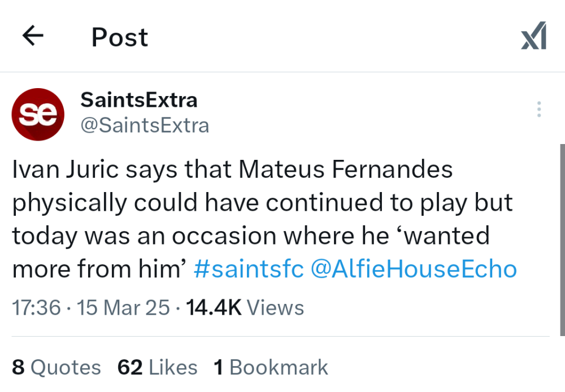Image resolution: width=565 pixels, height=392 pixels.
Task: Open the SaintsExtra profile picture
Action: pos(38,114)
